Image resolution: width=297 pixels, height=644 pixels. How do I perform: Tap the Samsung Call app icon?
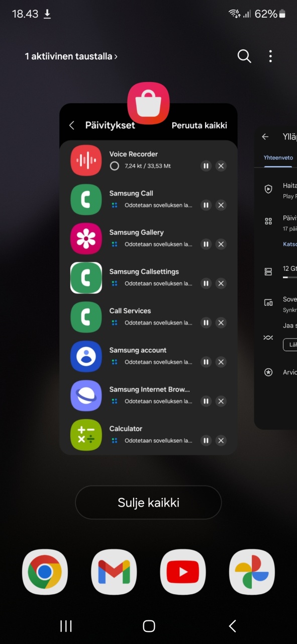86,199
